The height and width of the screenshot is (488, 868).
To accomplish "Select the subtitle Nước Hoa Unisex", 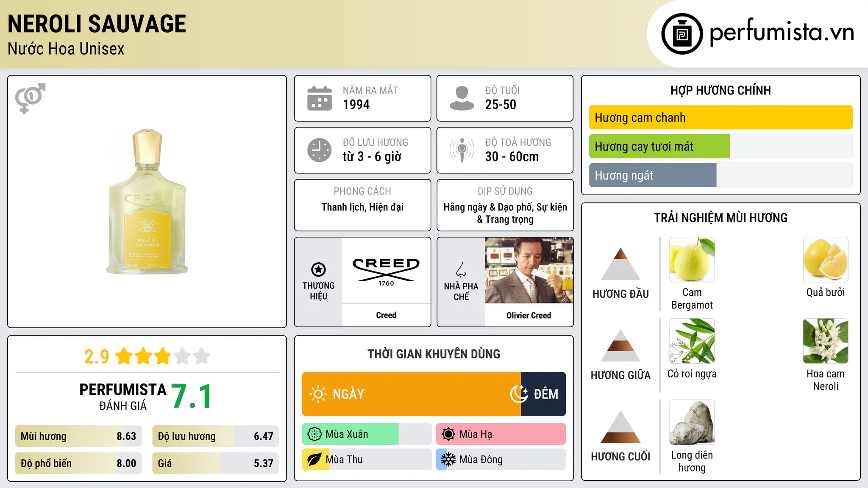I will click(x=66, y=49).
